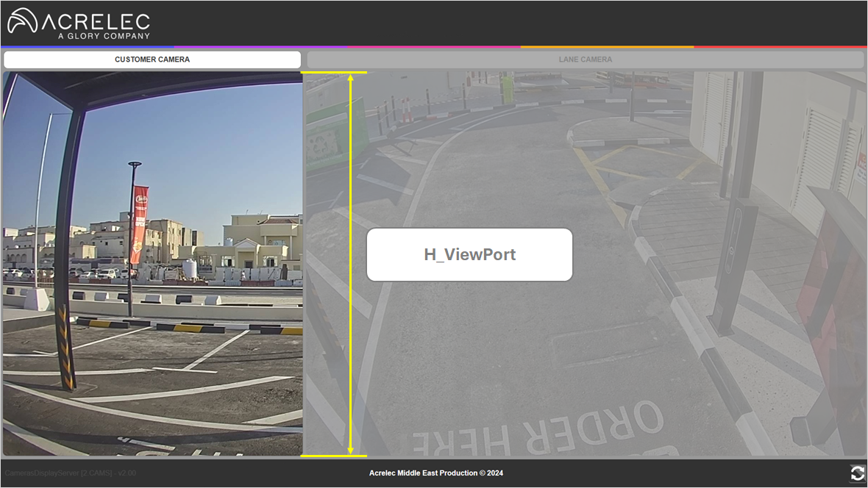Image resolution: width=868 pixels, height=488 pixels.
Task: Click the A Glory Company tagline
Action: point(104,36)
